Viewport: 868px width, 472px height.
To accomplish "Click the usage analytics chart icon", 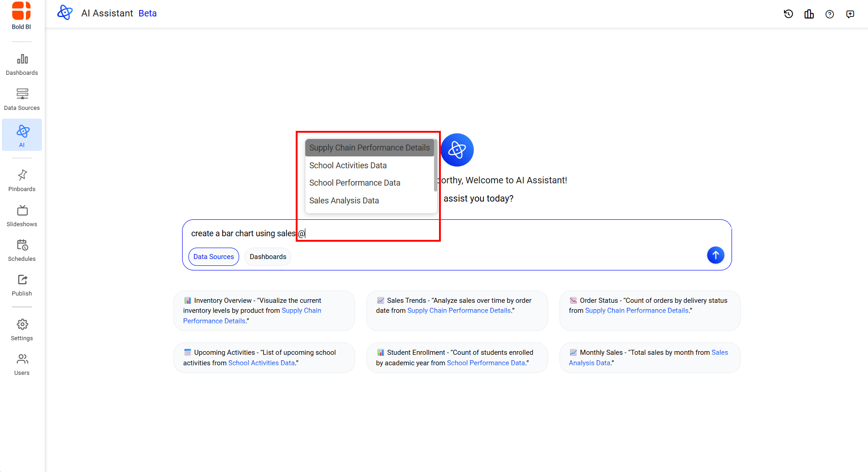I will click(809, 14).
